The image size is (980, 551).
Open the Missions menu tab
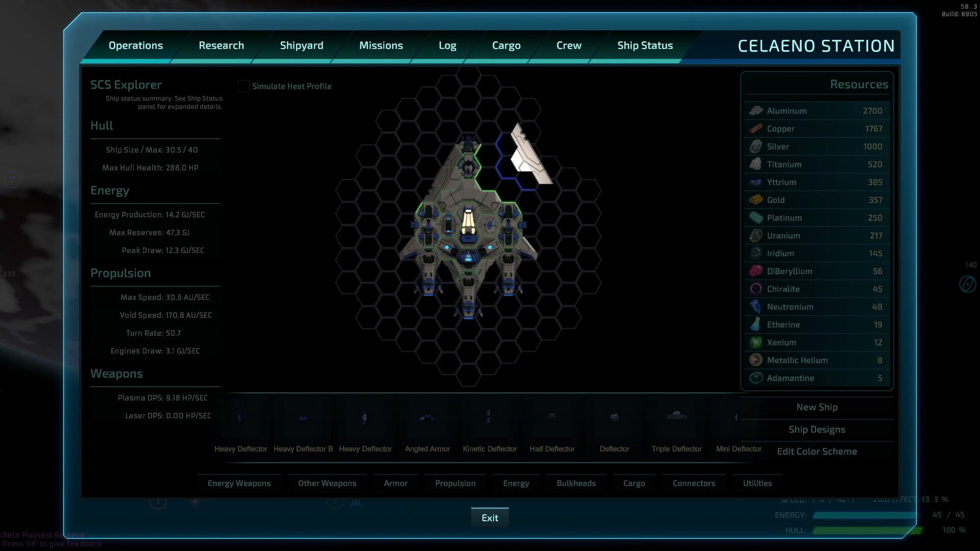point(381,45)
